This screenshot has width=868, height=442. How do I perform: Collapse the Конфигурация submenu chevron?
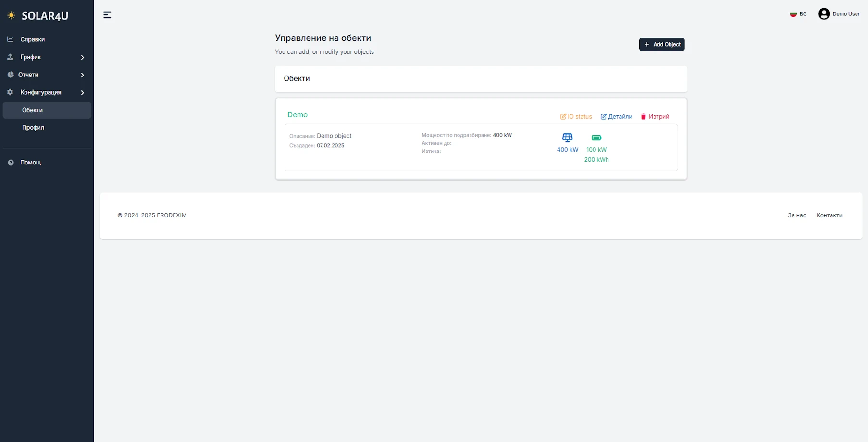coord(83,92)
